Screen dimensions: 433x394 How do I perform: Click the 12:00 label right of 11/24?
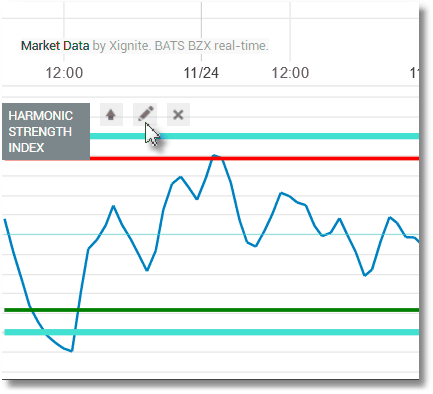(x=290, y=73)
